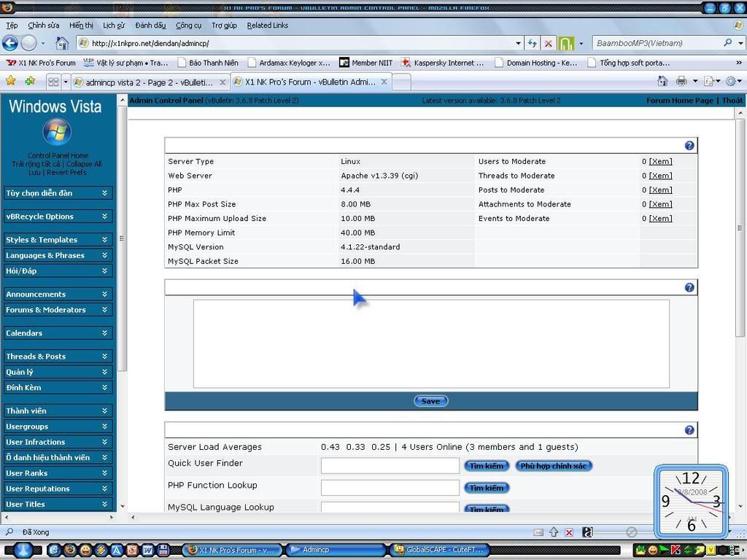747x560 pixels.
Task: Click the red Stop loading icon
Action: tap(549, 43)
